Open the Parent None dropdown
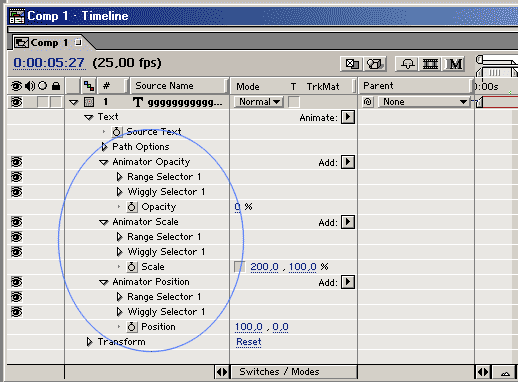 point(425,102)
